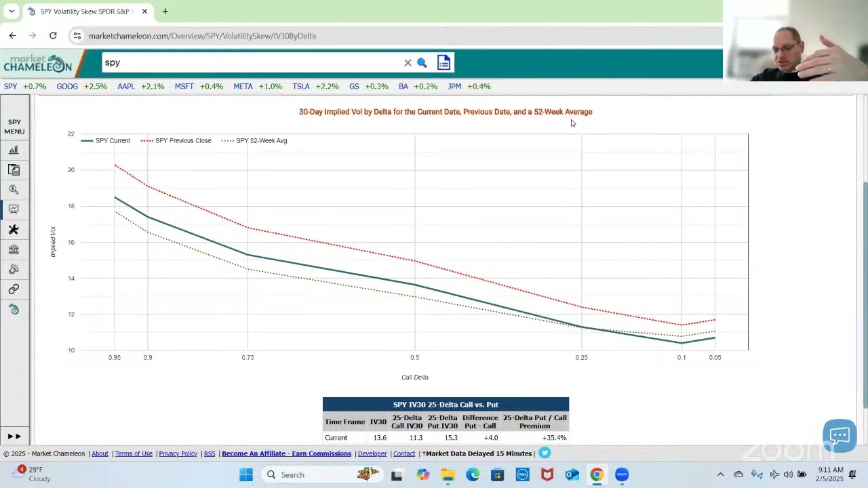Open the TSLA +2.2% ticker link
Image resolution: width=868 pixels, height=488 pixels.
pos(315,86)
